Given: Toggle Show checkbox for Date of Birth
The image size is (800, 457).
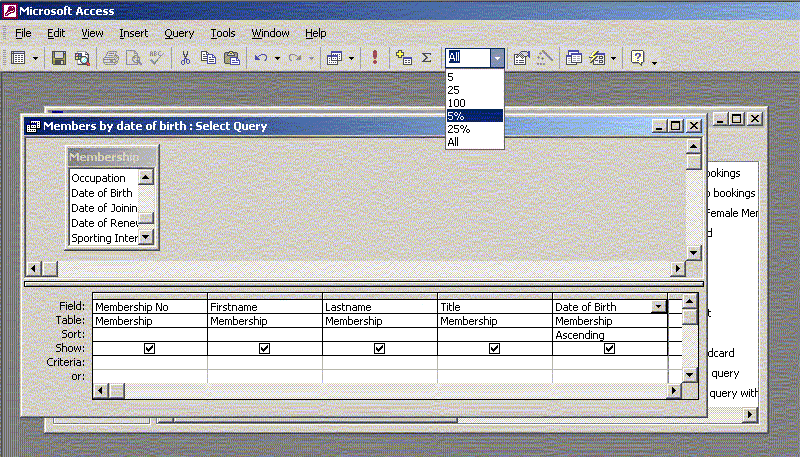Looking at the screenshot, I should 609,349.
